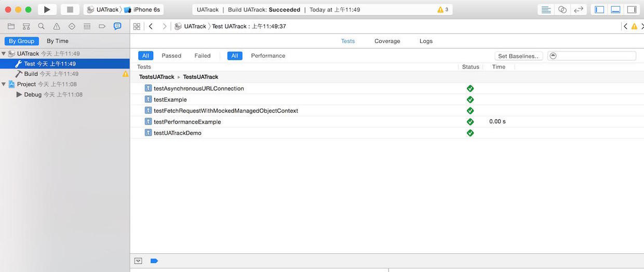The height and width of the screenshot is (272, 644).
Task: Open the Test navigator diamond icon
Action: pos(72,26)
